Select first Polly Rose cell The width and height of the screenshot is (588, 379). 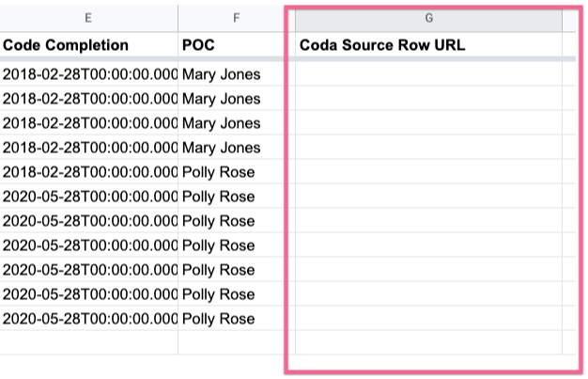click(x=237, y=172)
